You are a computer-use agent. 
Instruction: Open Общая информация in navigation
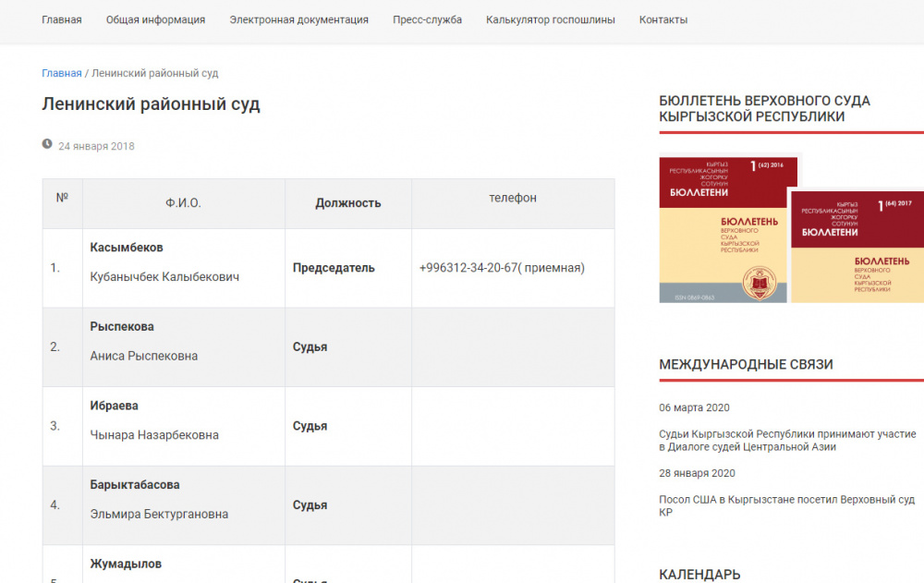(155, 19)
